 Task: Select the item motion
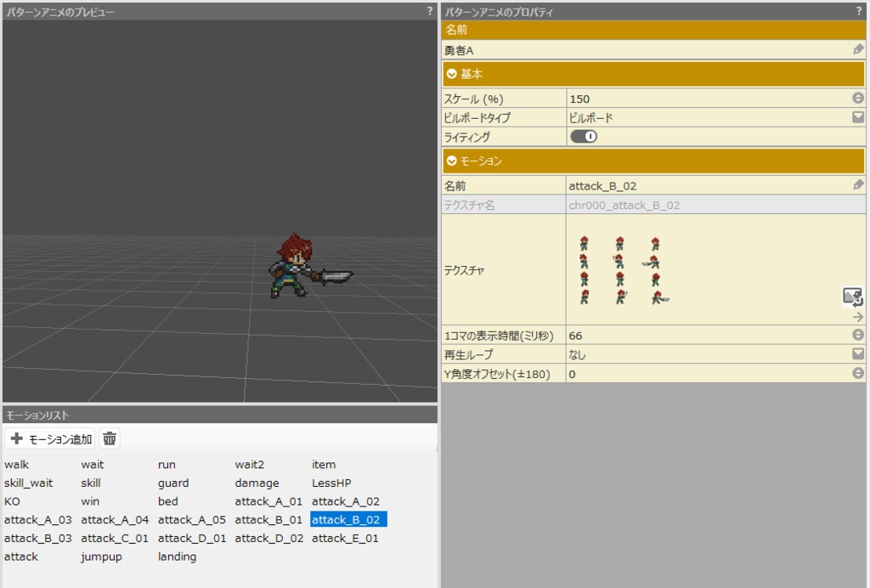coord(324,464)
